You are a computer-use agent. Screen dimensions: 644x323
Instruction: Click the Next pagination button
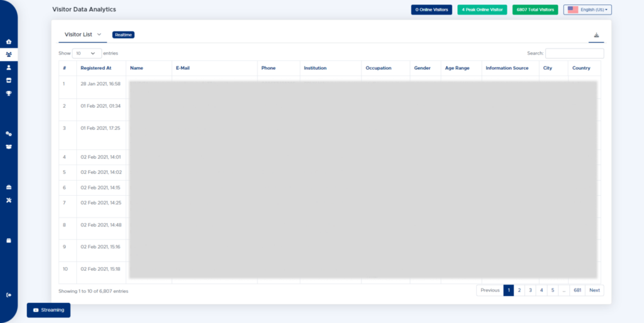point(594,290)
